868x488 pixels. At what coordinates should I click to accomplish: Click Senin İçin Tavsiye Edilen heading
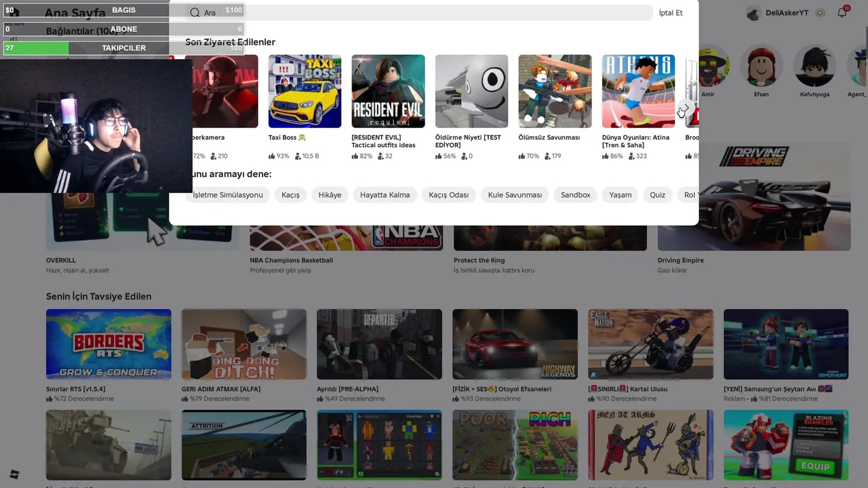(98, 296)
